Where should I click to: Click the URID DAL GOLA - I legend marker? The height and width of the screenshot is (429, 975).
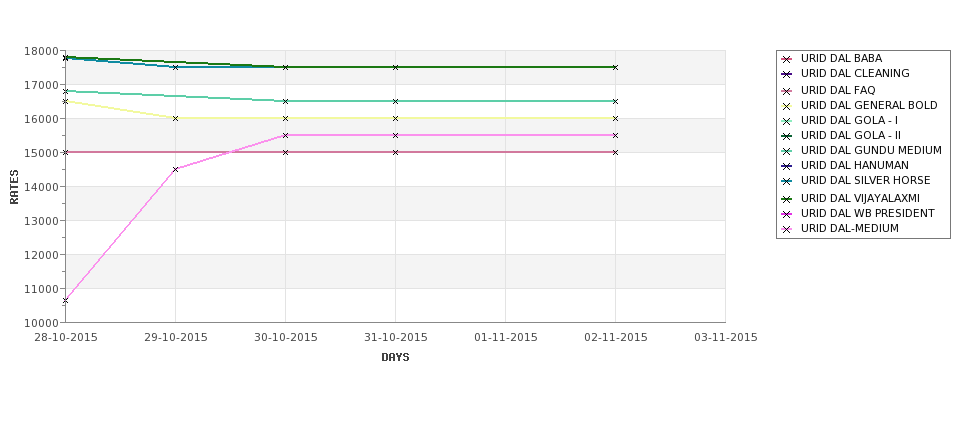click(787, 121)
